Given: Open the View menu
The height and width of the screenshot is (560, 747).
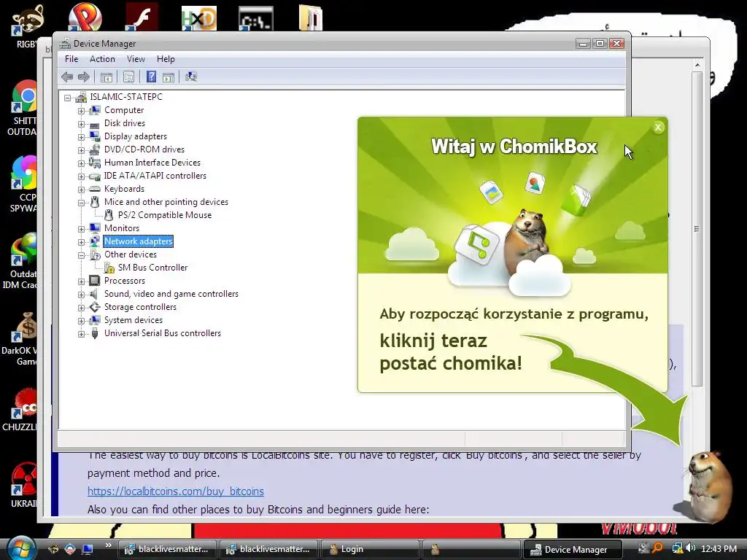Looking at the screenshot, I should tap(136, 59).
